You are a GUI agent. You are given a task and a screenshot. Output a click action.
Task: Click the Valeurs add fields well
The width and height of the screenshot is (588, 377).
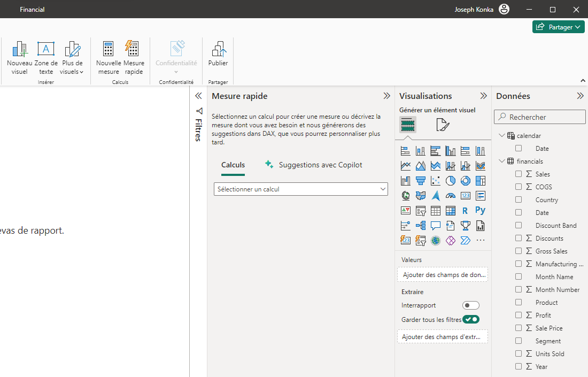(443, 274)
